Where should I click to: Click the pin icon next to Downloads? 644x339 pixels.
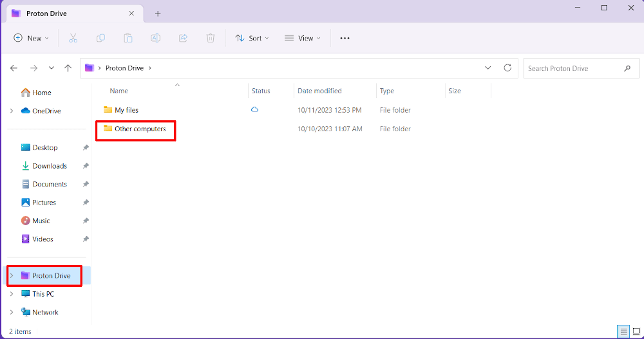(86, 166)
